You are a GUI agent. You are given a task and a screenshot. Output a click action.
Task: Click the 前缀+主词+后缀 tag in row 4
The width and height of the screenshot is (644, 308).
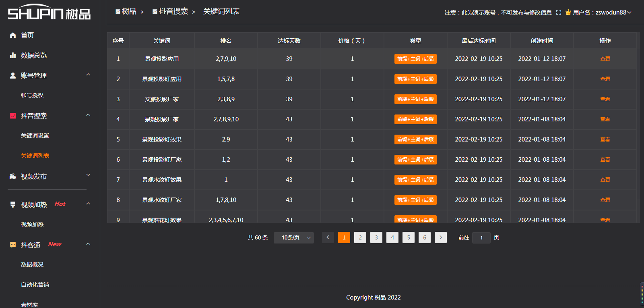[415, 119]
